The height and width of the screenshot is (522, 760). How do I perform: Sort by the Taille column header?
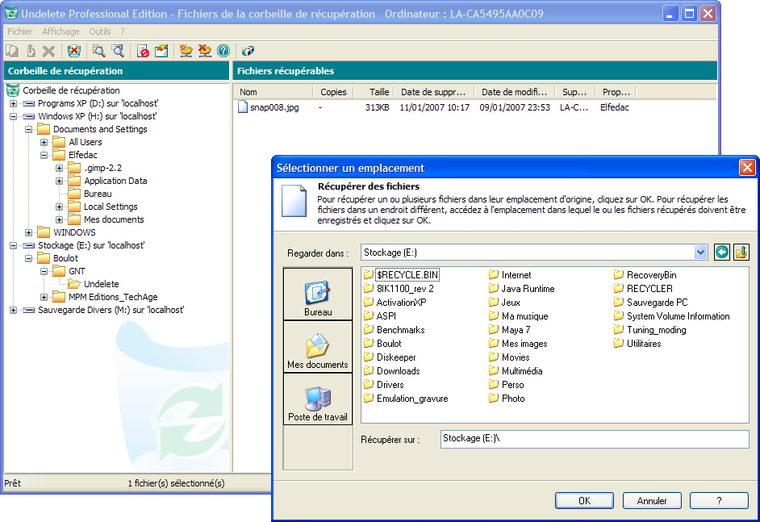coord(375,92)
